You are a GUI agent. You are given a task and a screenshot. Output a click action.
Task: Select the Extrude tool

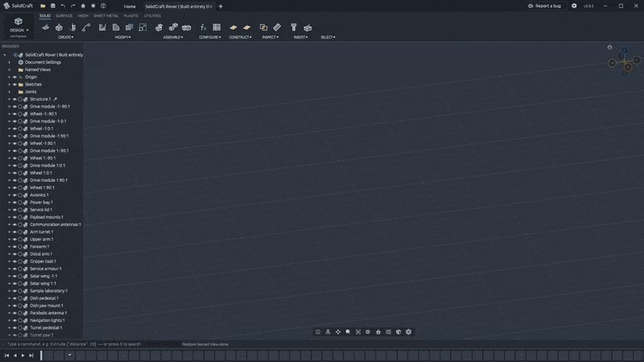coord(59,27)
